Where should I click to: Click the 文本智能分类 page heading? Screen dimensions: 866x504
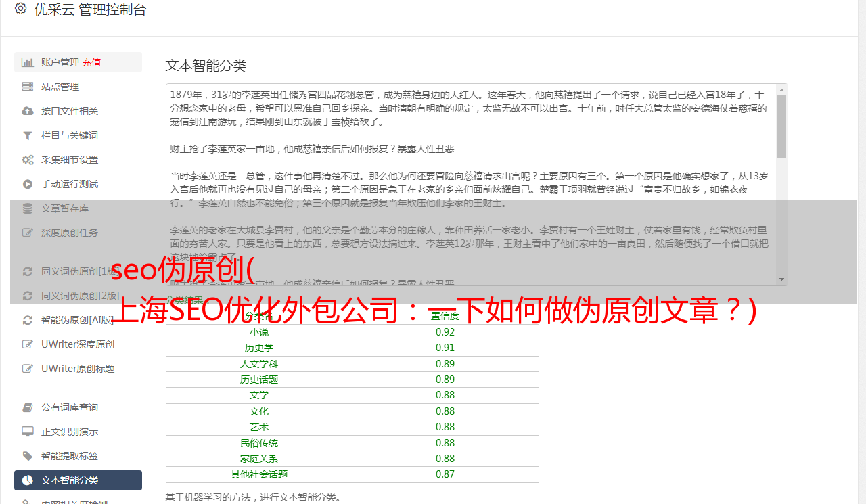click(x=206, y=66)
